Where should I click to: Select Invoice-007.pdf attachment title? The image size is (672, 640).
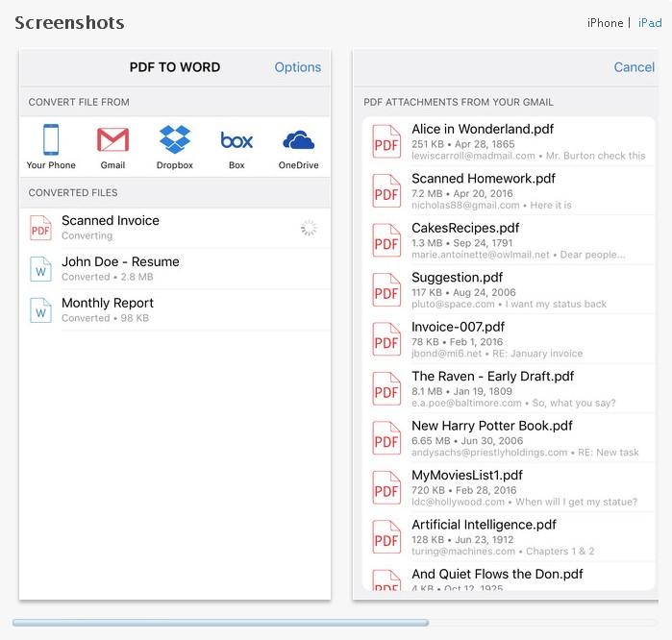point(459,327)
